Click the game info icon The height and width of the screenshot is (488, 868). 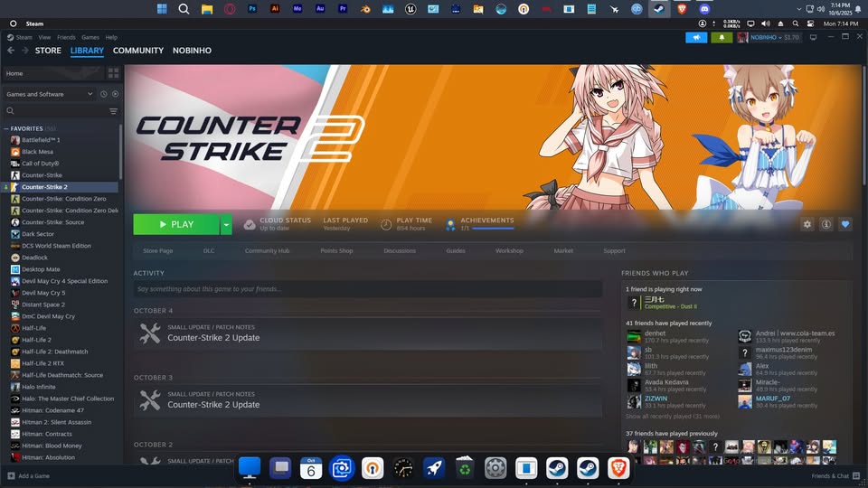click(x=826, y=224)
